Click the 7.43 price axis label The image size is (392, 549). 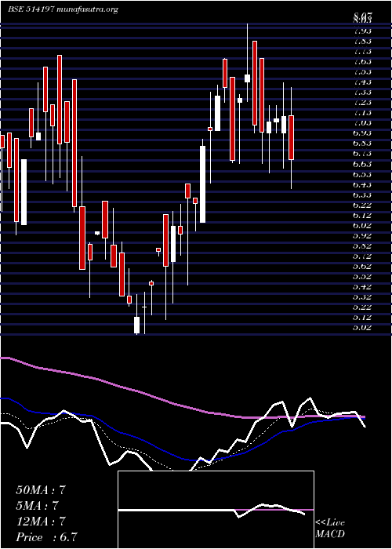click(x=362, y=82)
